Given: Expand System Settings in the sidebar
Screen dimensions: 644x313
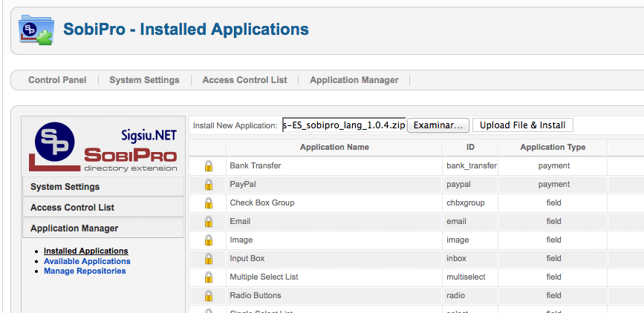Looking at the screenshot, I should (x=103, y=187).
